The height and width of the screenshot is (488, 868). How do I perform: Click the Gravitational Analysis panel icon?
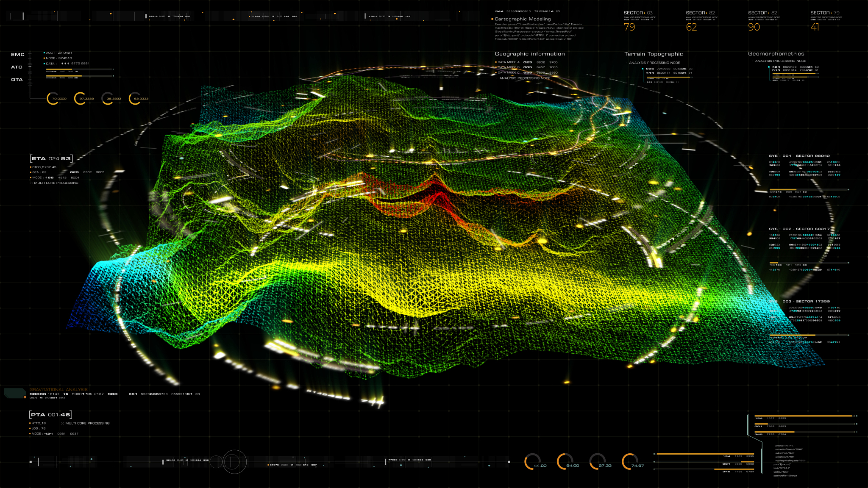tap(15, 393)
